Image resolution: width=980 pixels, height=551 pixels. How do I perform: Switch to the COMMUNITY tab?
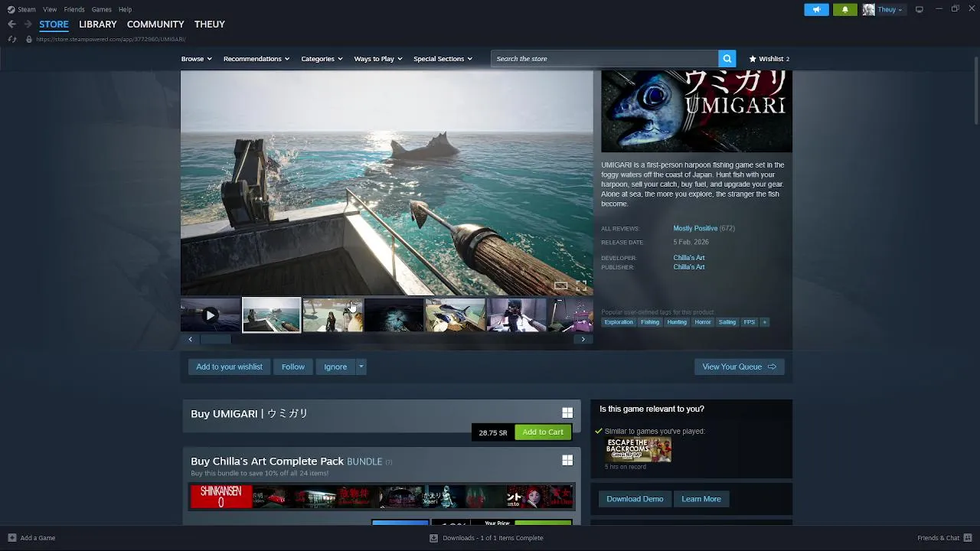click(x=155, y=24)
